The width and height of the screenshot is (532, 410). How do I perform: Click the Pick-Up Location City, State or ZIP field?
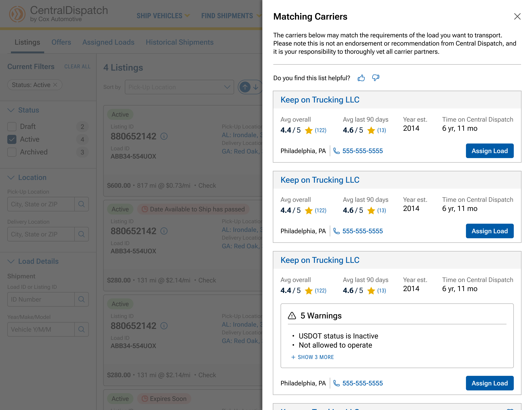point(41,204)
